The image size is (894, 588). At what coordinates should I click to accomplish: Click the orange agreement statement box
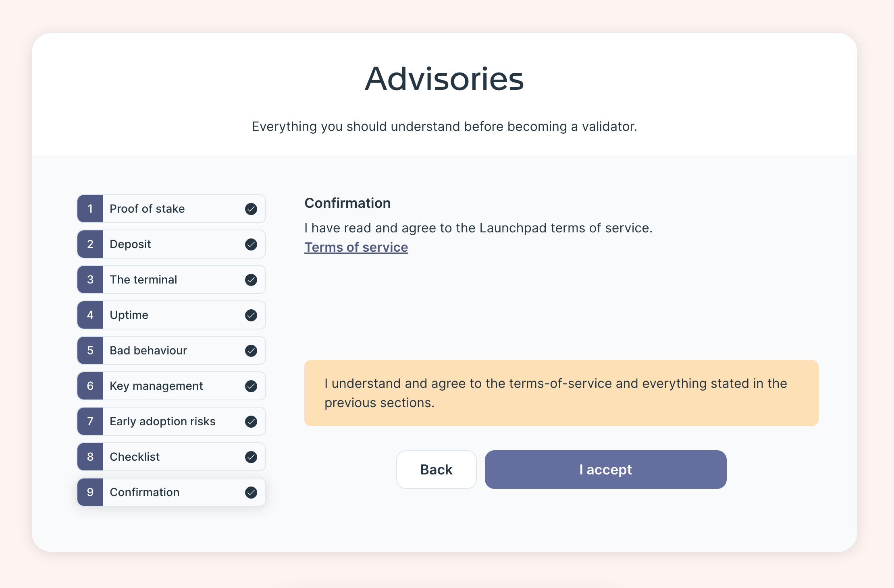pyautogui.click(x=561, y=393)
